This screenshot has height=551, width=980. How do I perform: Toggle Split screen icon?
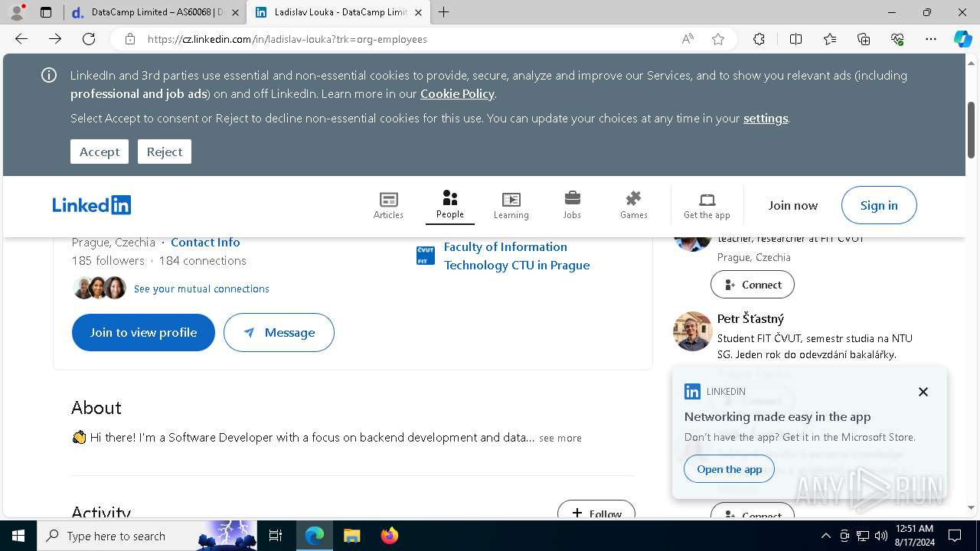pyautogui.click(x=795, y=39)
